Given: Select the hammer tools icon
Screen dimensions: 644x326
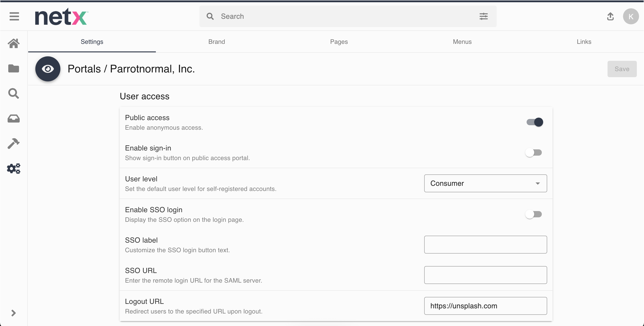Looking at the screenshot, I should pos(13,144).
